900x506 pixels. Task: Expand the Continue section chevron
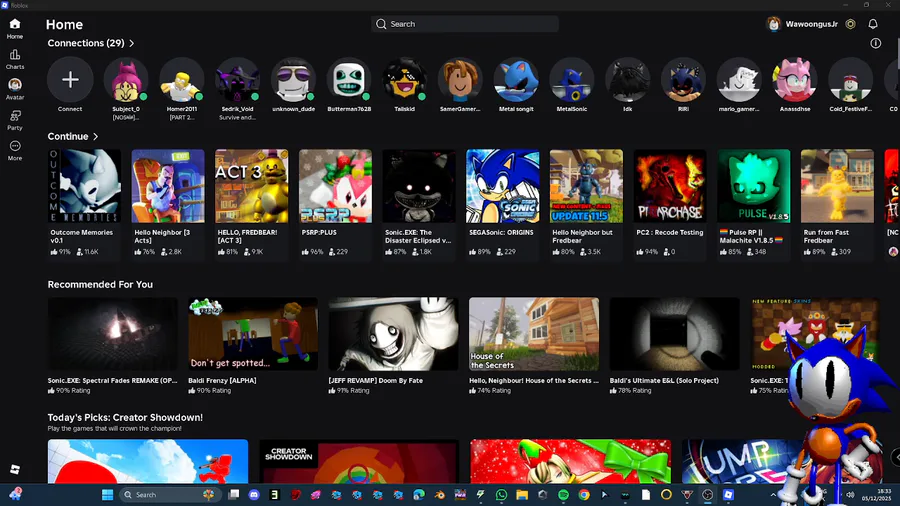pyautogui.click(x=95, y=137)
